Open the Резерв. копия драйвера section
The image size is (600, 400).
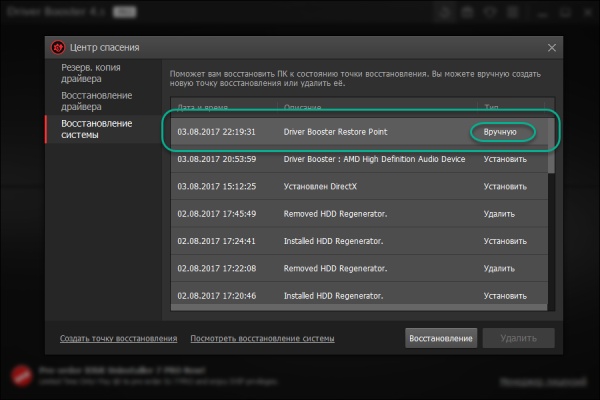pyautogui.click(x=91, y=73)
